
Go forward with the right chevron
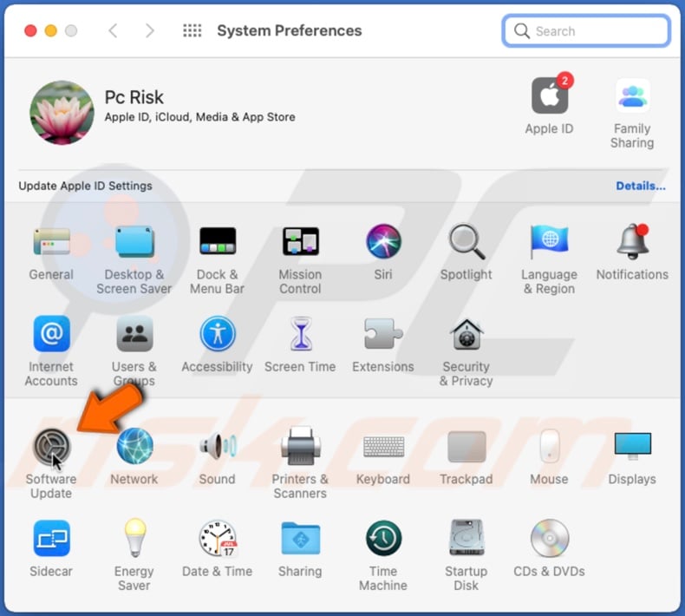click(x=150, y=30)
